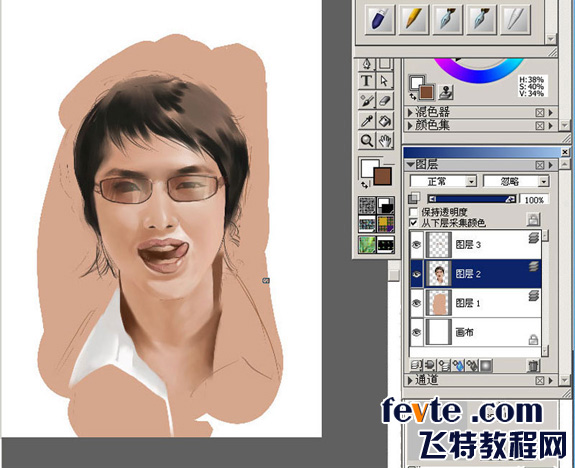575x468 pixels.
Task: Select the Grabber hand tool
Action: [384, 140]
